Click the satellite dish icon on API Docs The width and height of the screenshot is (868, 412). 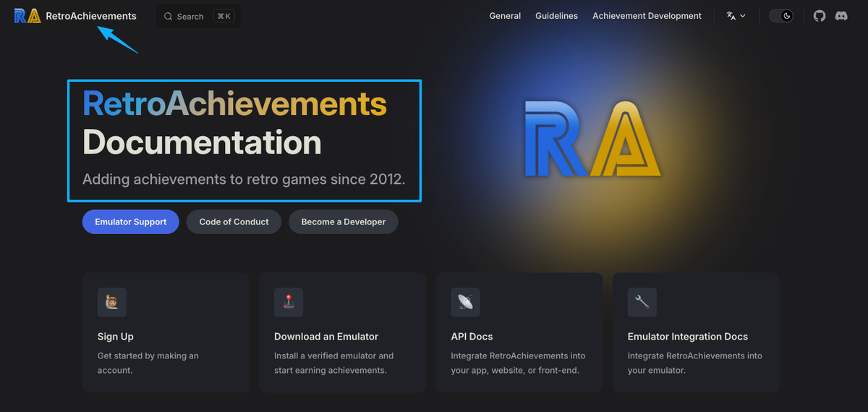click(x=465, y=302)
